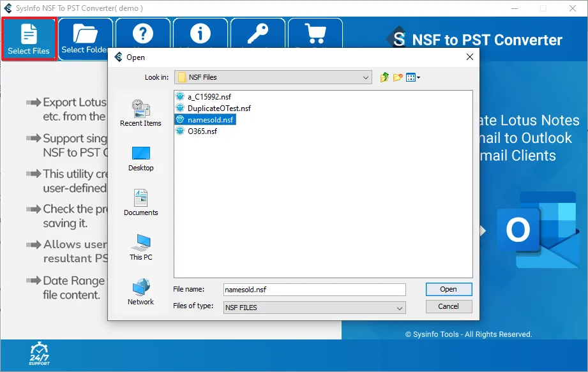This screenshot has height=372, width=588.
Task: Click the Open button
Action: 448,289
